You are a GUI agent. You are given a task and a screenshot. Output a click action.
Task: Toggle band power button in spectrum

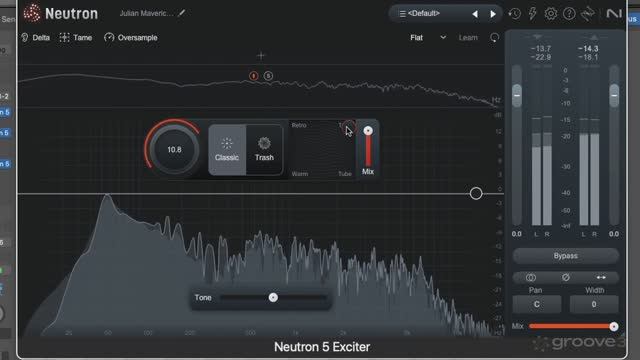253,76
